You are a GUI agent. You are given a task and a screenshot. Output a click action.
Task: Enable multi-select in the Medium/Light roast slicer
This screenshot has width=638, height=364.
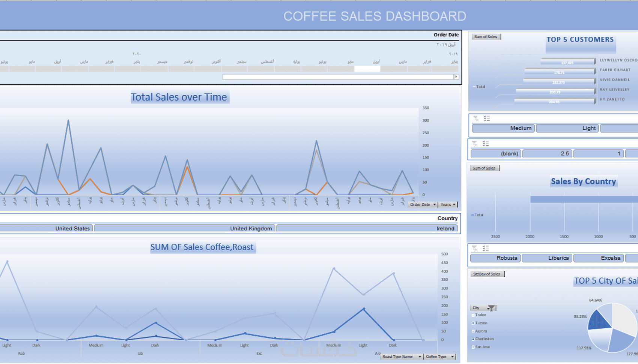[x=487, y=119]
